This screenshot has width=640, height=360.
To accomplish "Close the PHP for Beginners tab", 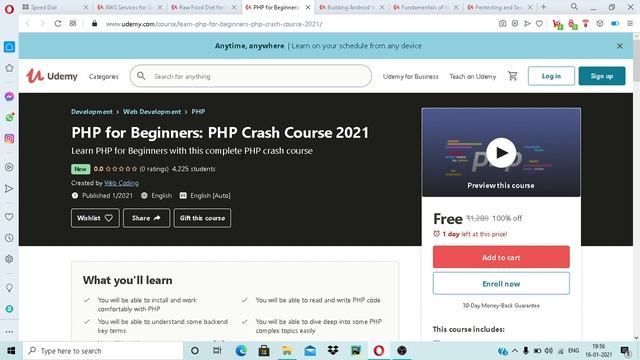I will 308,7.
